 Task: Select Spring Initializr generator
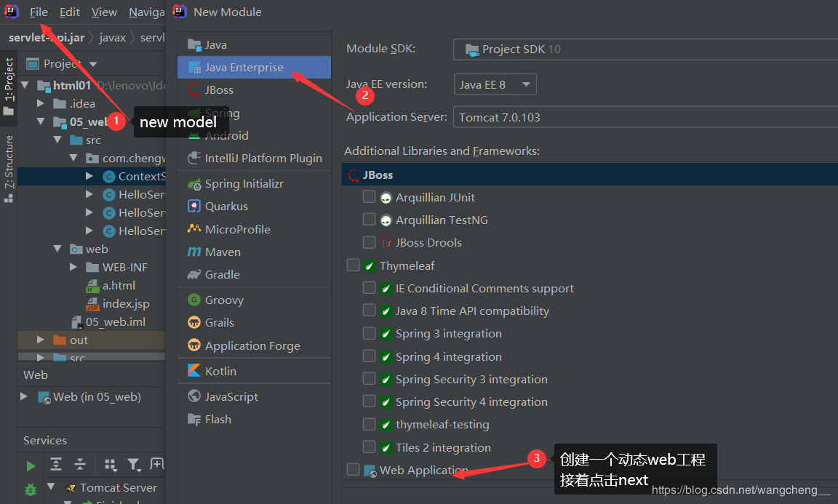[254, 184]
